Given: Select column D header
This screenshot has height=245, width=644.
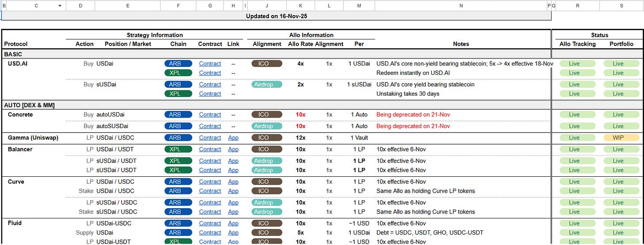Looking at the screenshot, I should pos(80,5).
